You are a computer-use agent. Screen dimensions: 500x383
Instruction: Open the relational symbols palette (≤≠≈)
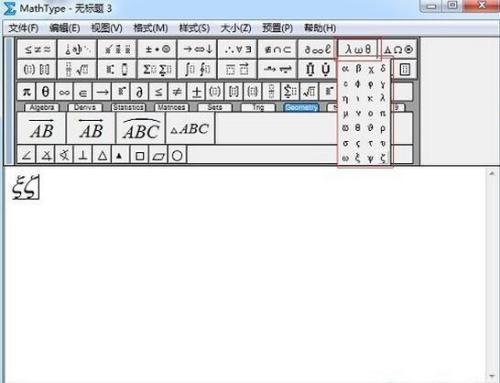(x=37, y=50)
